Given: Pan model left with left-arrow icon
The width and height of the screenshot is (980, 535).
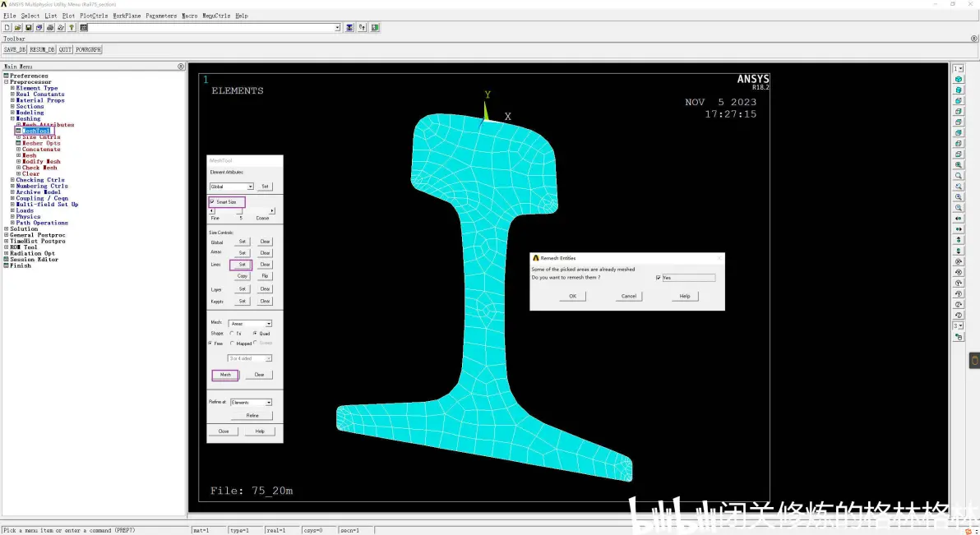Looking at the screenshot, I should pos(958,219).
